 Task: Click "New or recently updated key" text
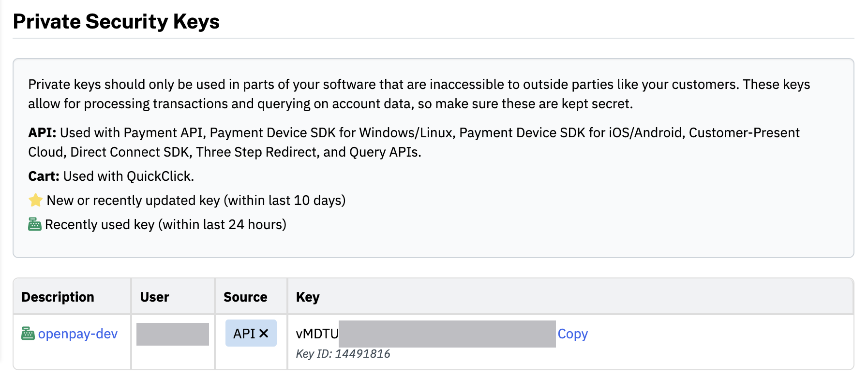point(133,200)
